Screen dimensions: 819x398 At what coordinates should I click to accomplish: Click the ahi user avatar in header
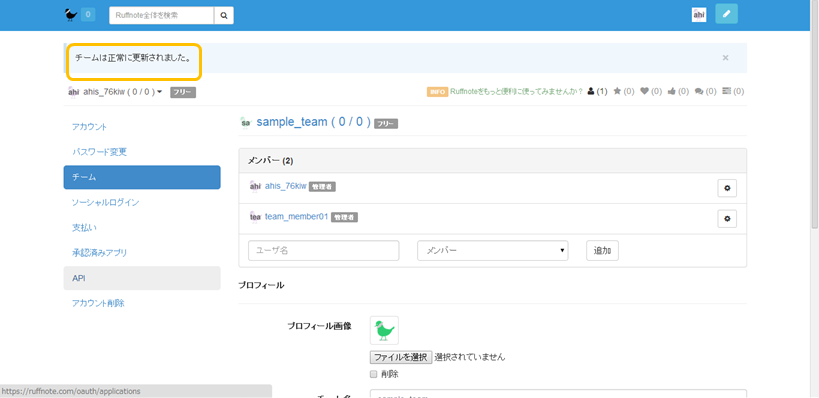coord(699,15)
